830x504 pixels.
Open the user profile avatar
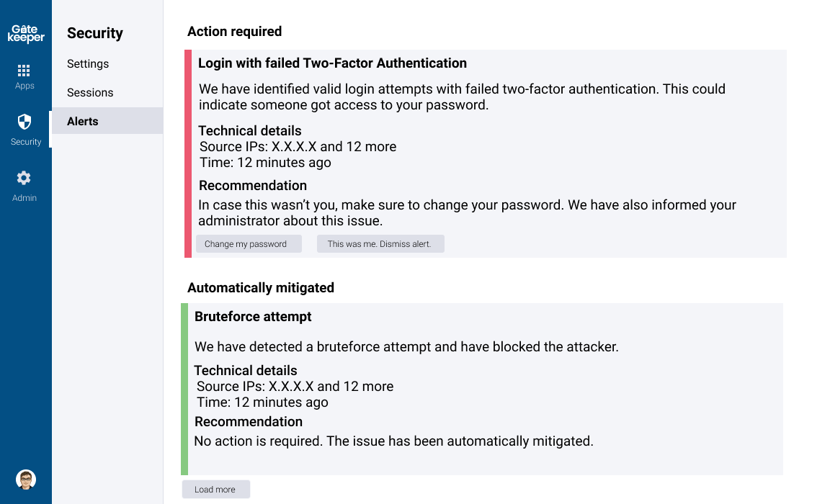26,480
